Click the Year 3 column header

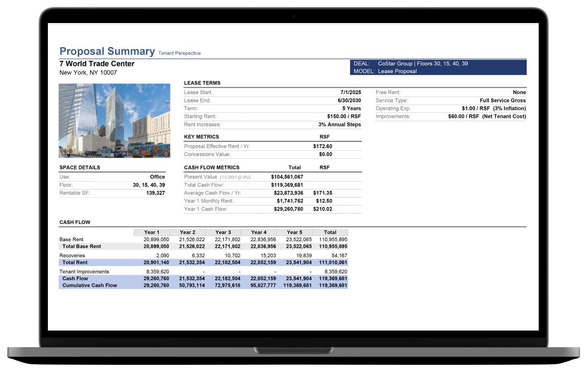coord(223,232)
